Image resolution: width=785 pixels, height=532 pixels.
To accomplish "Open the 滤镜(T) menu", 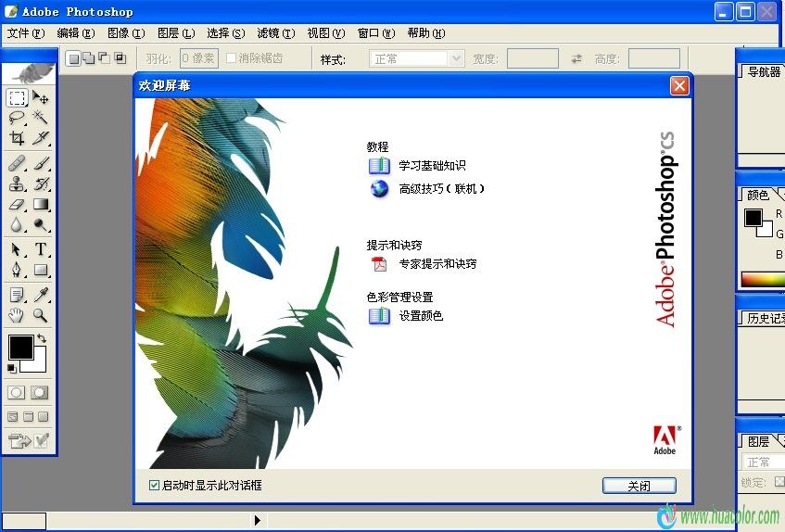I will click(x=276, y=33).
